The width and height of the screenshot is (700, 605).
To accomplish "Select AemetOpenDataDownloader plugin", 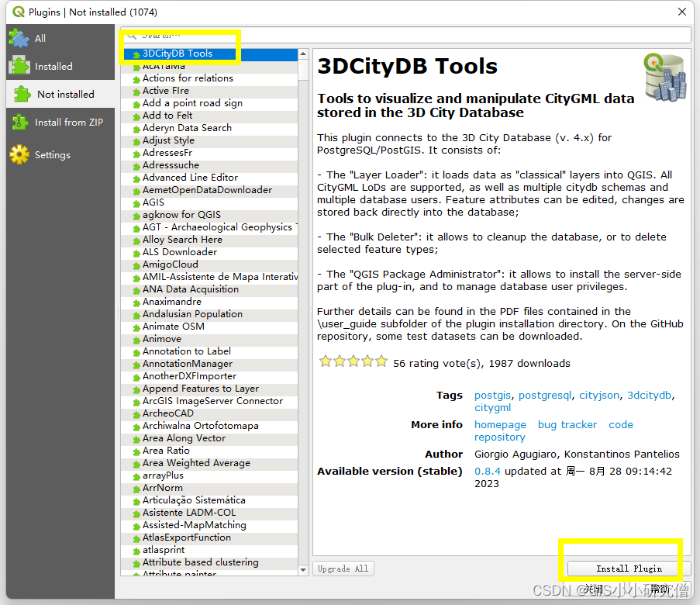I will [209, 190].
